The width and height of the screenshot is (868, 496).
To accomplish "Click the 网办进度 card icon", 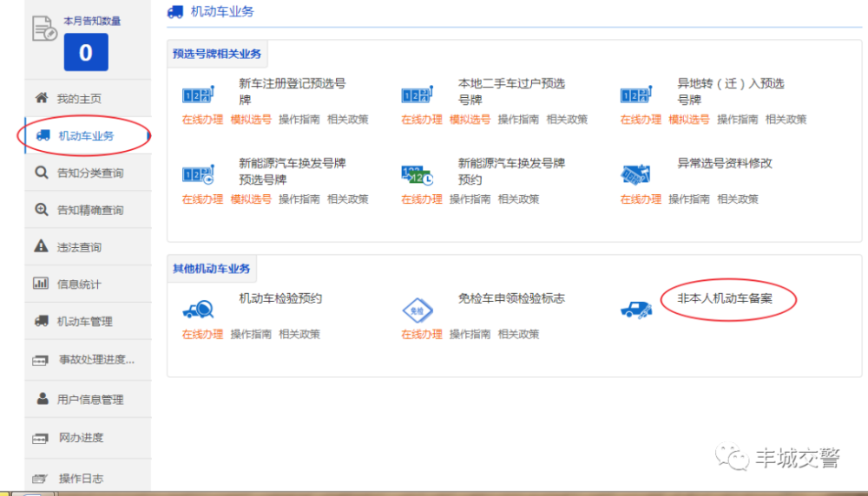I will [41, 439].
